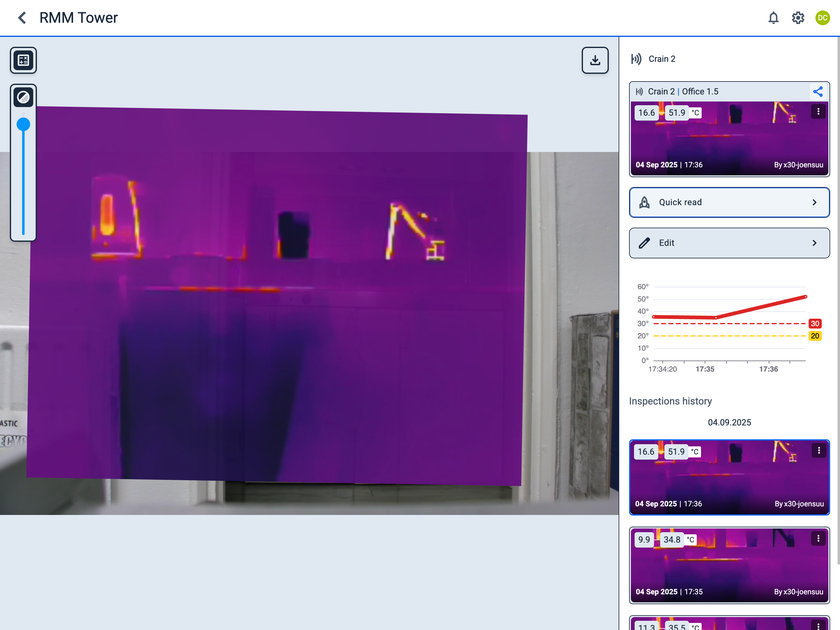Click the 16.6 min temperature badge on top card

point(646,113)
